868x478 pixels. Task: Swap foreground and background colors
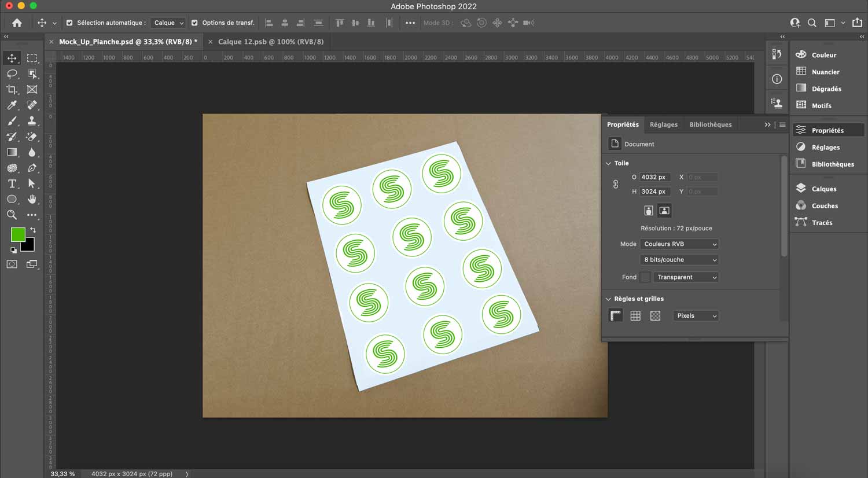pyautogui.click(x=33, y=230)
